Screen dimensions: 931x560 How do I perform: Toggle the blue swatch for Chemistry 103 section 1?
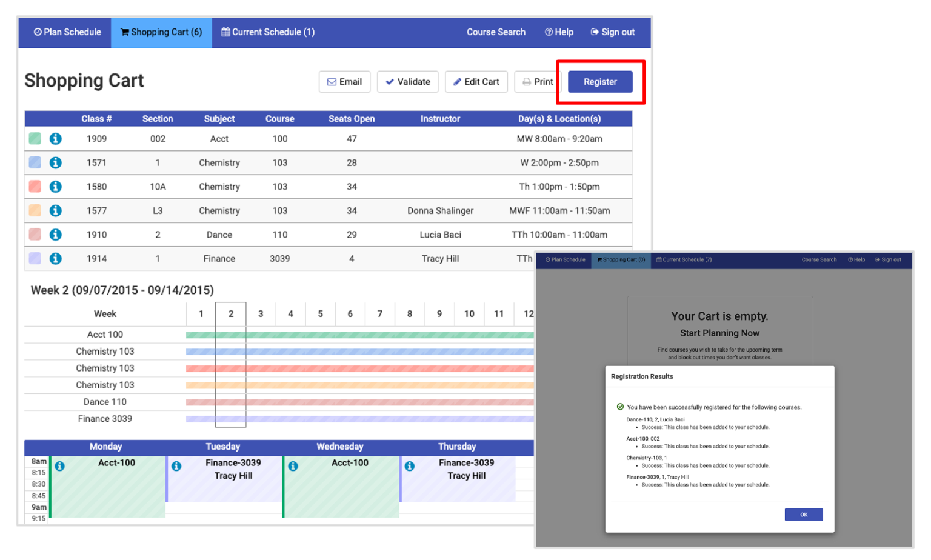(x=35, y=162)
